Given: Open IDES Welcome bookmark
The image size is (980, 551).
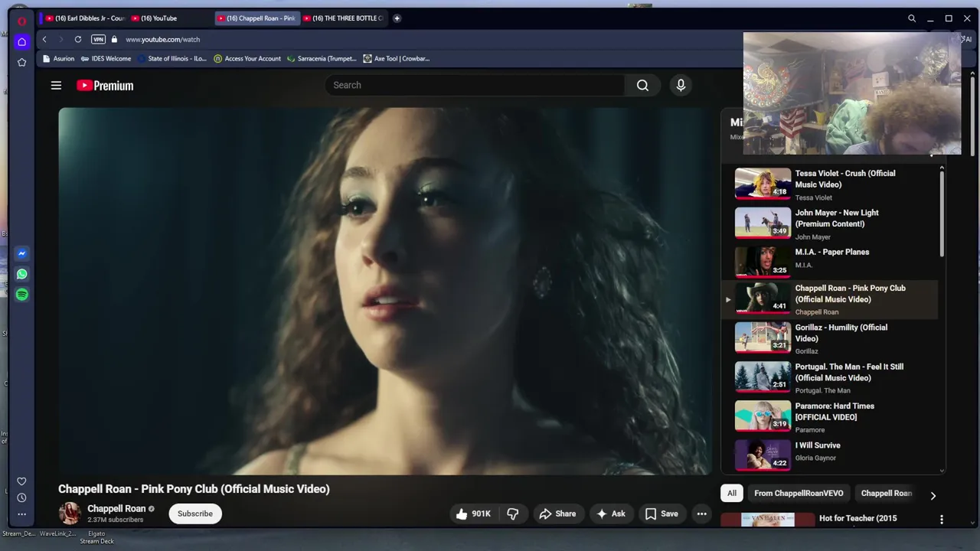Looking at the screenshot, I should click(106, 58).
